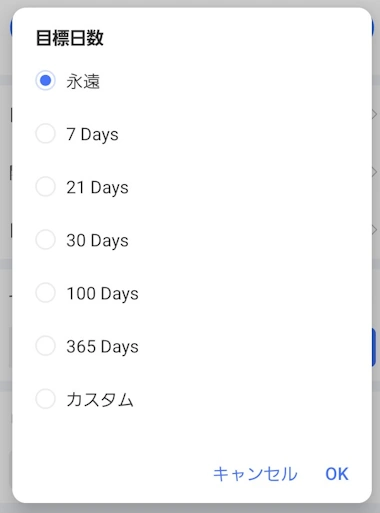Select the カスタム radio button
Image resolution: width=380 pixels, height=513 pixels.
45,399
